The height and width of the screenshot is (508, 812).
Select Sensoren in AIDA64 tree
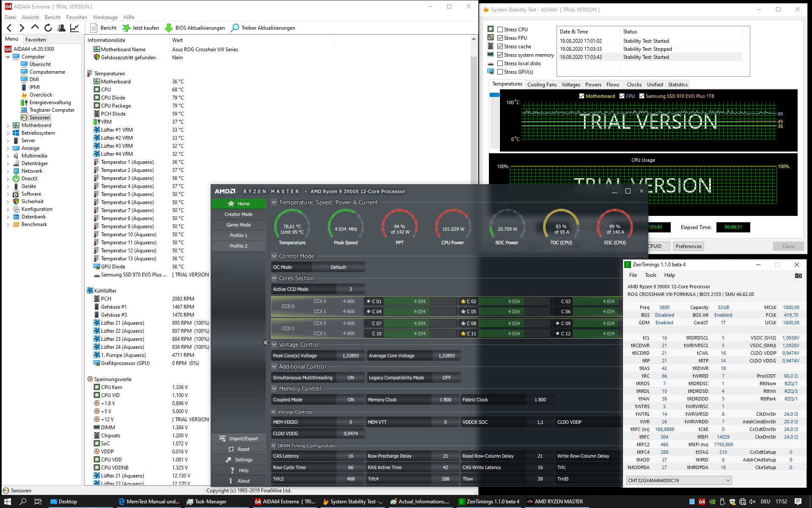coord(39,118)
